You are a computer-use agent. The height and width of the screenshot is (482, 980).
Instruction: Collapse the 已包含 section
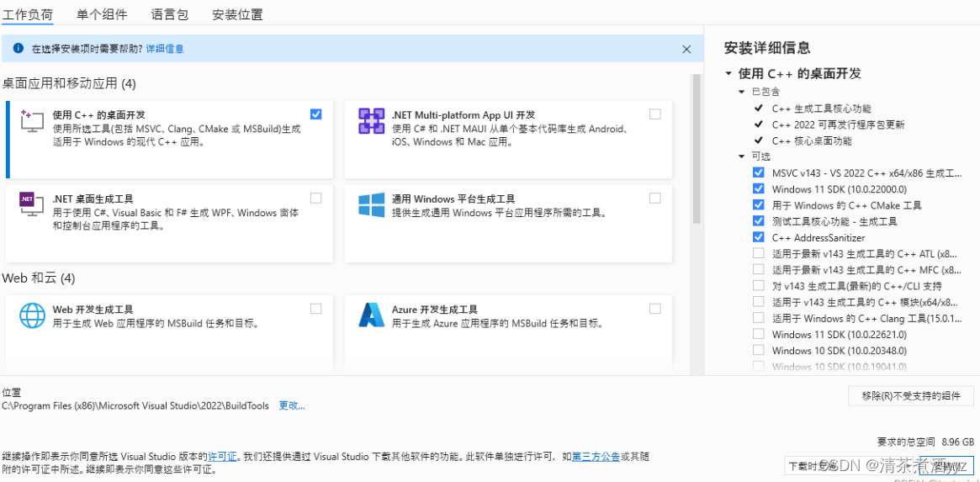click(x=742, y=92)
